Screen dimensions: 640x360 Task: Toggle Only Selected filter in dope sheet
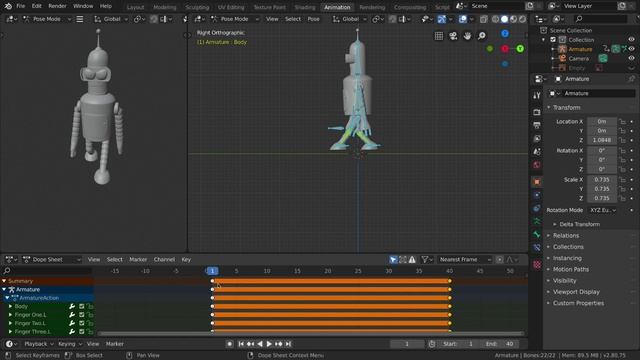click(x=393, y=260)
